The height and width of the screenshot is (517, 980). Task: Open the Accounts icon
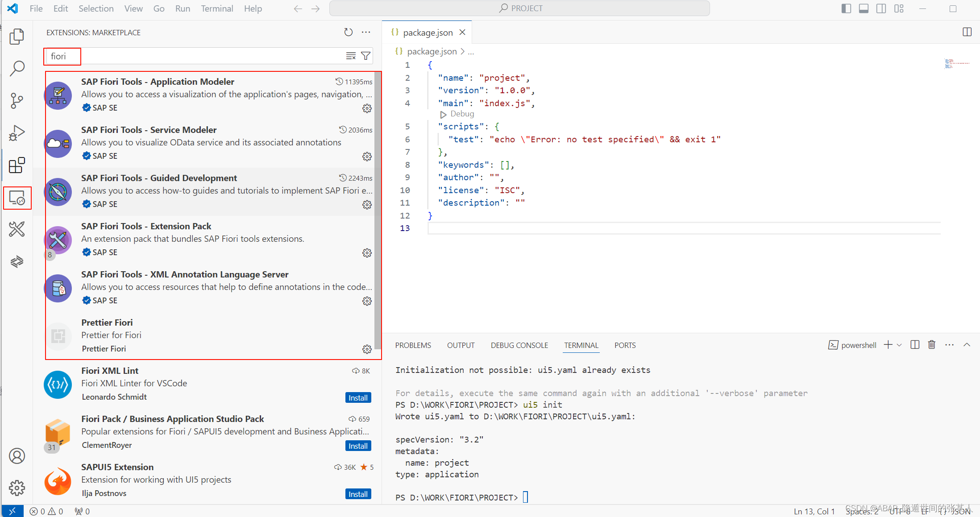pyautogui.click(x=17, y=456)
